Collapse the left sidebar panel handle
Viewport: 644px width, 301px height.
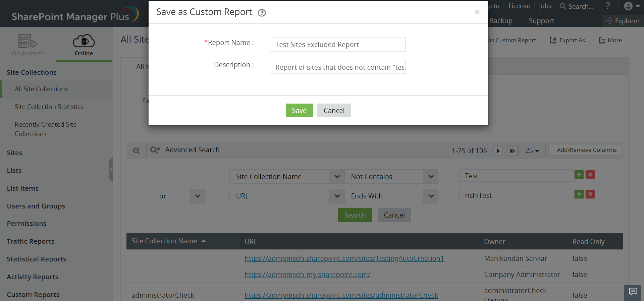click(x=111, y=170)
